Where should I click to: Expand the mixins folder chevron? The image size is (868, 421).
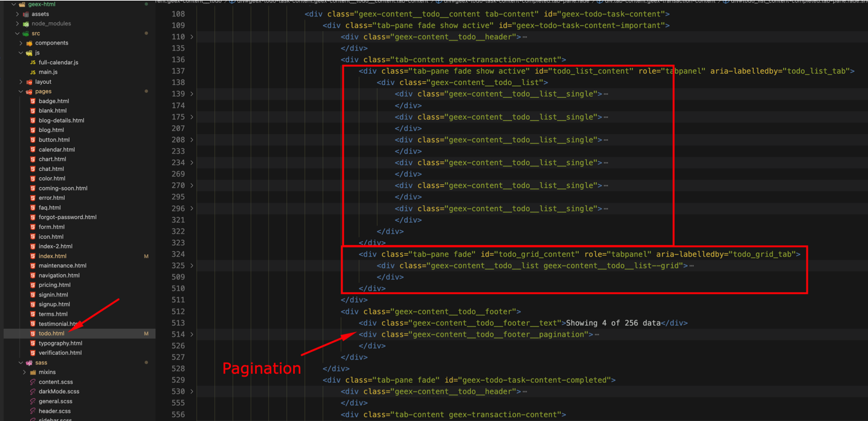[25, 372]
